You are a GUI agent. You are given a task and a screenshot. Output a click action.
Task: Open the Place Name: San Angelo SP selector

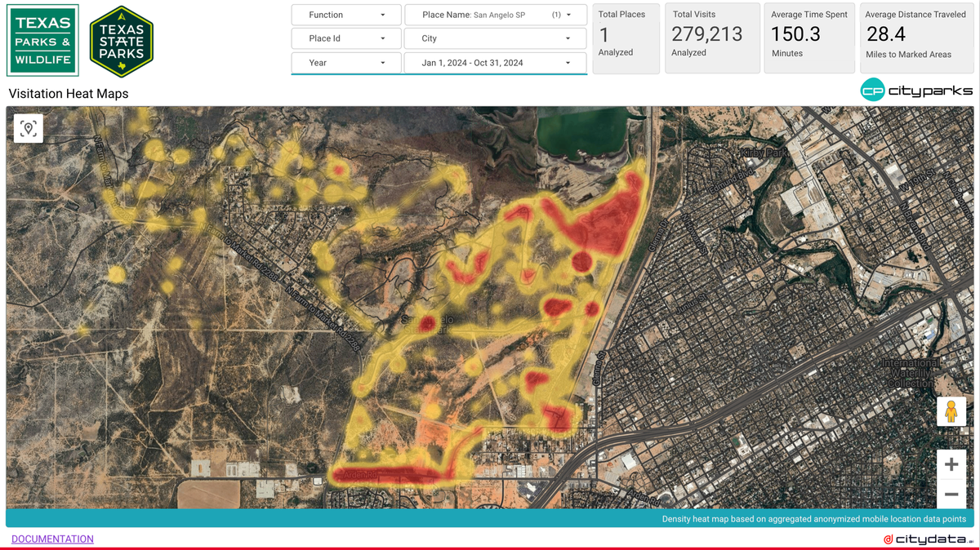coord(495,14)
